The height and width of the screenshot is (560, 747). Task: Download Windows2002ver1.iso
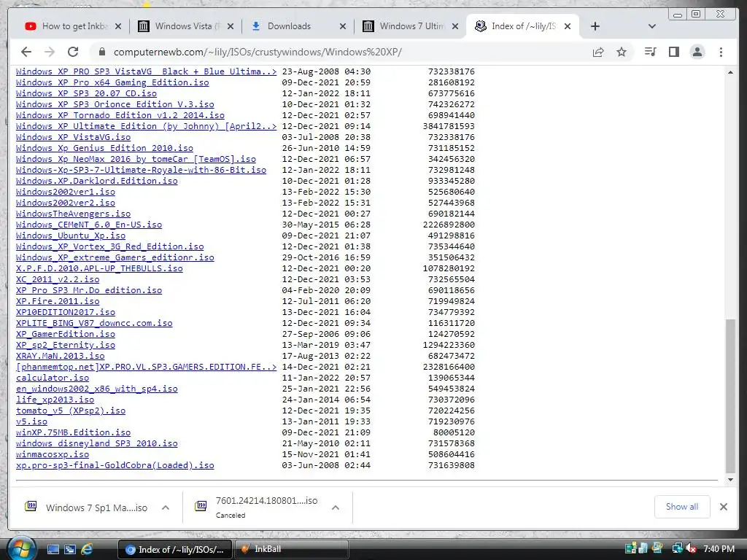[x=65, y=192]
